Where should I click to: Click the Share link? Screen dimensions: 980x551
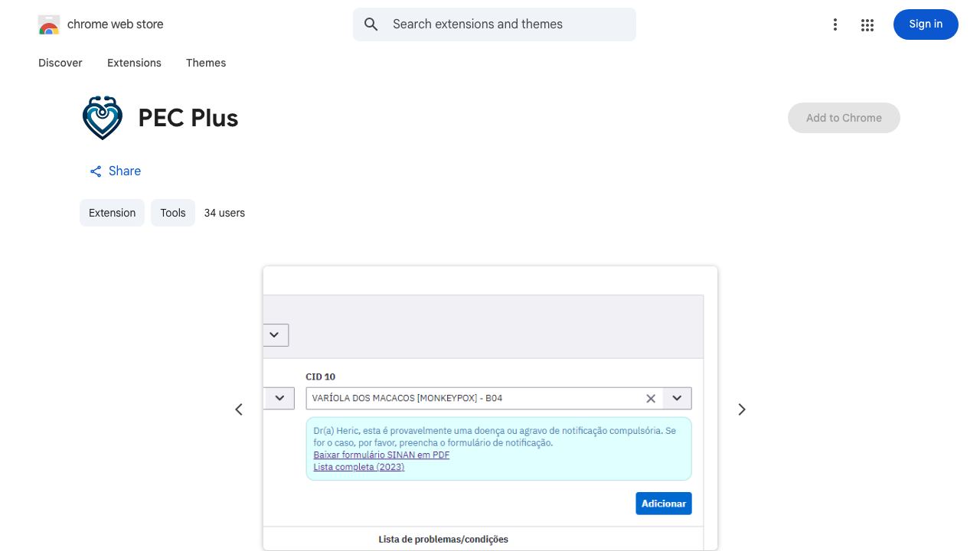click(x=115, y=171)
